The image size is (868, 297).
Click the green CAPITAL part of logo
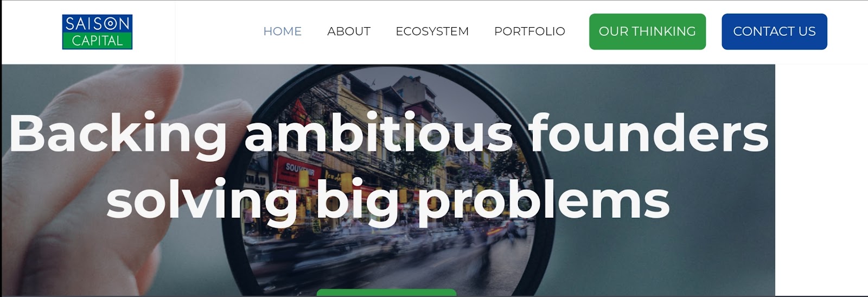tap(97, 41)
